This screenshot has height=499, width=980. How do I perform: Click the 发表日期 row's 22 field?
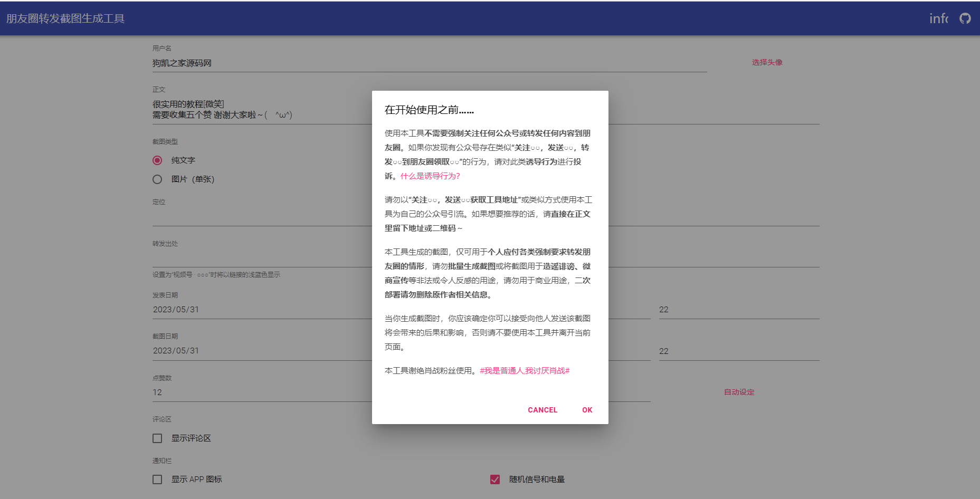[x=739, y=310]
